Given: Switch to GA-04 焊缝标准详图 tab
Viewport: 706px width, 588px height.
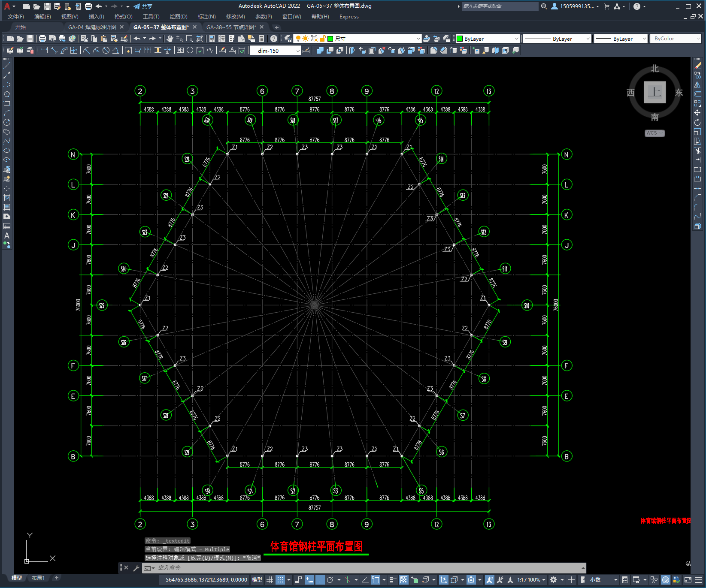Looking at the screenshot, I should pos(92,27).
